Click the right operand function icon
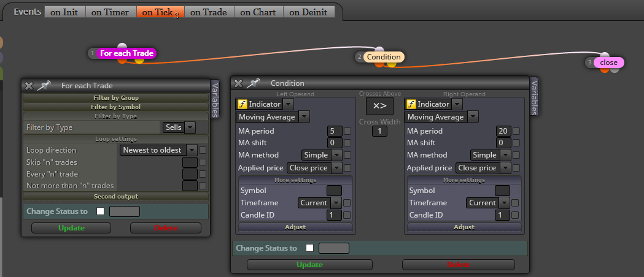Screen dimensions: 644x277 click(x=411, y=104)
